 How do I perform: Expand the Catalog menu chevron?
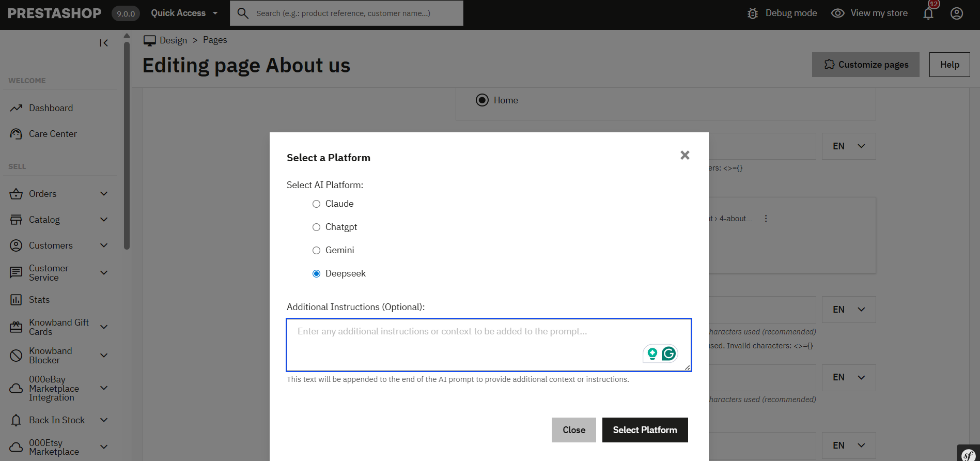pos(104,220)
